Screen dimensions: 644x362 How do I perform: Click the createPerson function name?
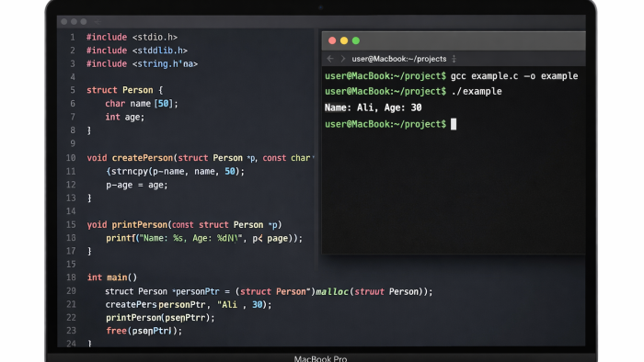click(143, 158)
